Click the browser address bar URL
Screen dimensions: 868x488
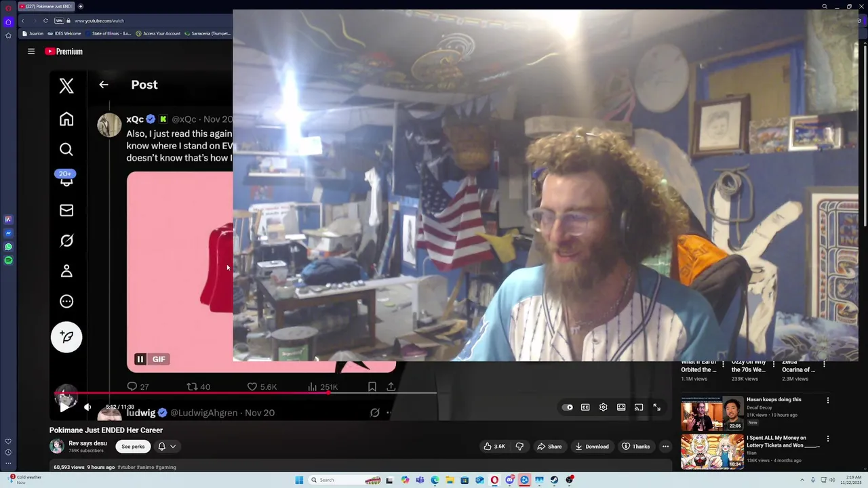[x=100, y=21]
